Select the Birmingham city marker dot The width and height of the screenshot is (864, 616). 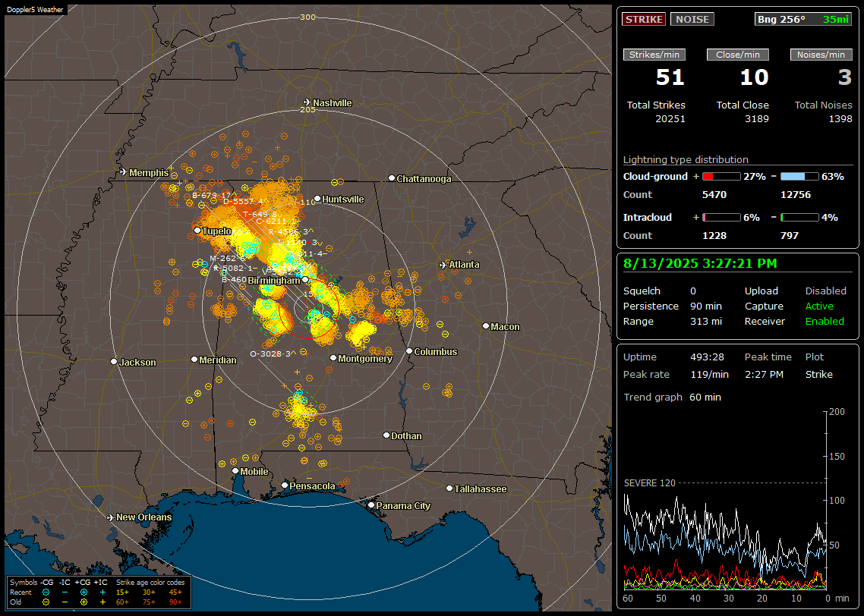305,280
